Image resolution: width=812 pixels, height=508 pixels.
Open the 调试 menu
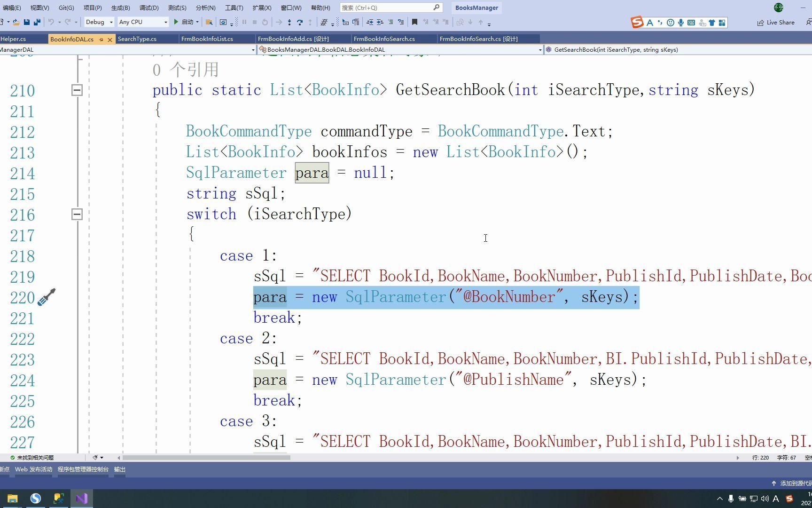[148, 8]
